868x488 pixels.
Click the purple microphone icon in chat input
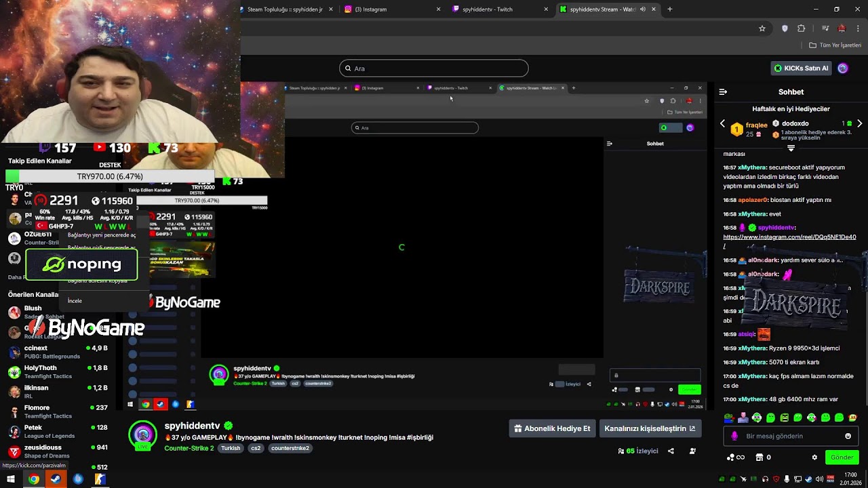734,436
